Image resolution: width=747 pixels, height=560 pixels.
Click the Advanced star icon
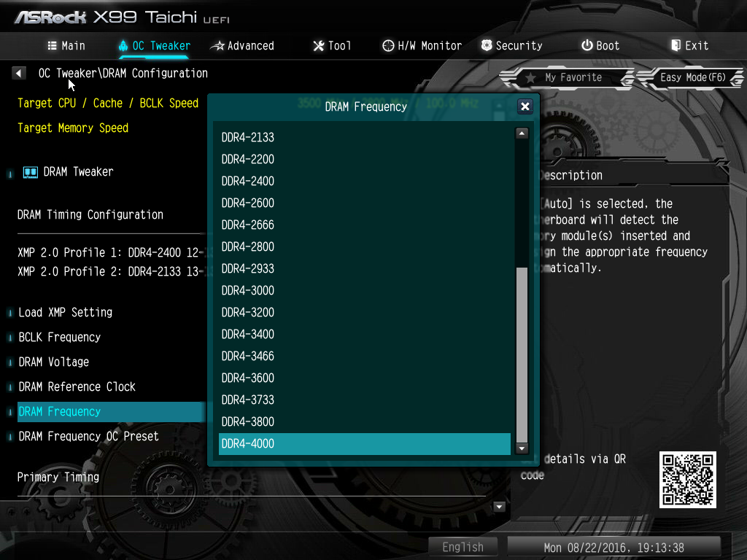click(x=217, y=46)
